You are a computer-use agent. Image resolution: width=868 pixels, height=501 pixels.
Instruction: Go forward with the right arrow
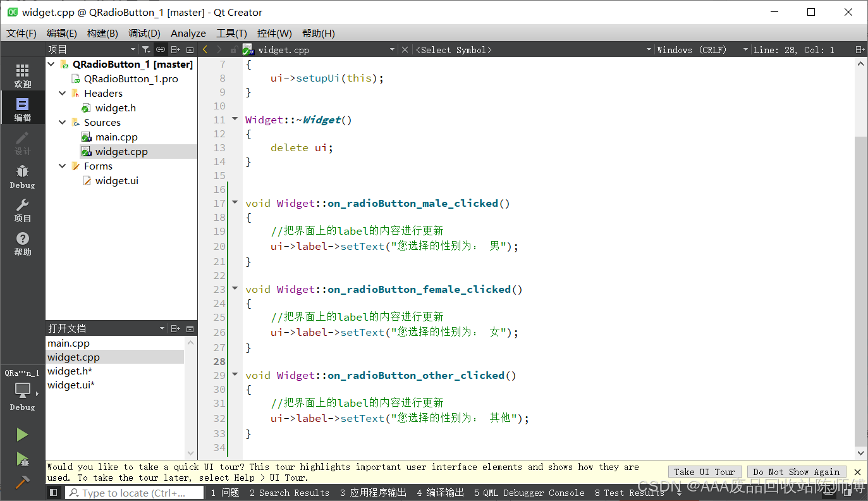click(219, 49)
